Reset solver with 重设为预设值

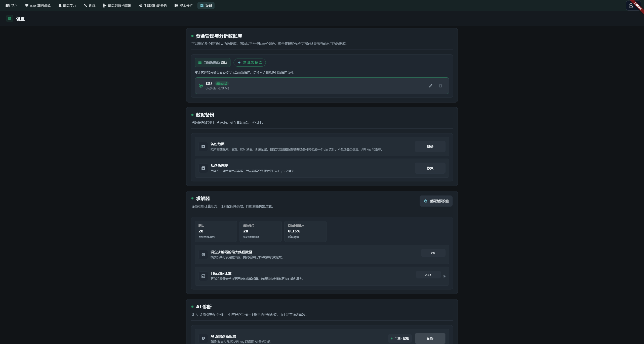point(436,201)
